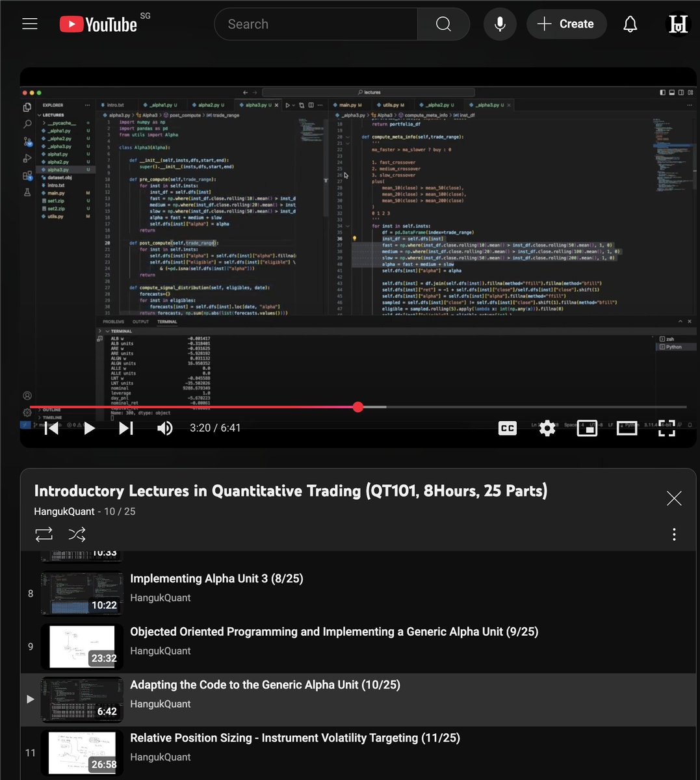
Task: Go to the YouTube home logo
Action: point(98,25)
